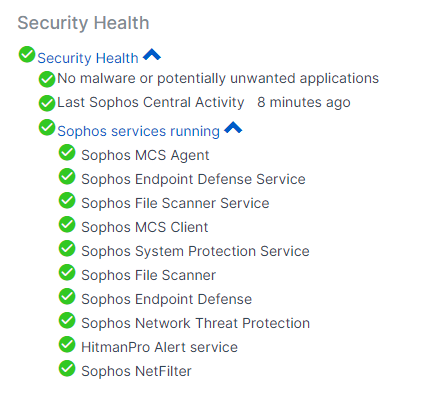Click check icon next to No malware status
The image size is (423, 409).
[x=47, y=79]
